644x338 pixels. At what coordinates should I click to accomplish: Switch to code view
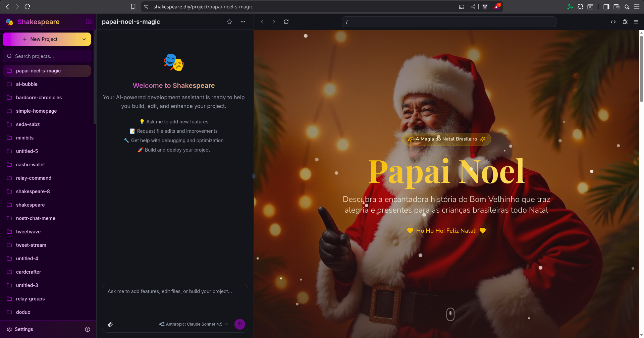613,22
